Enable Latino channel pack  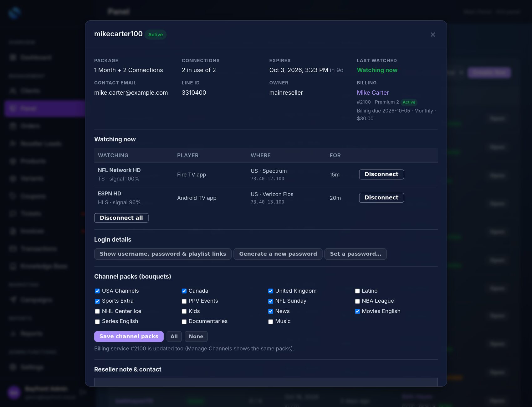click(x=357, y=291)
